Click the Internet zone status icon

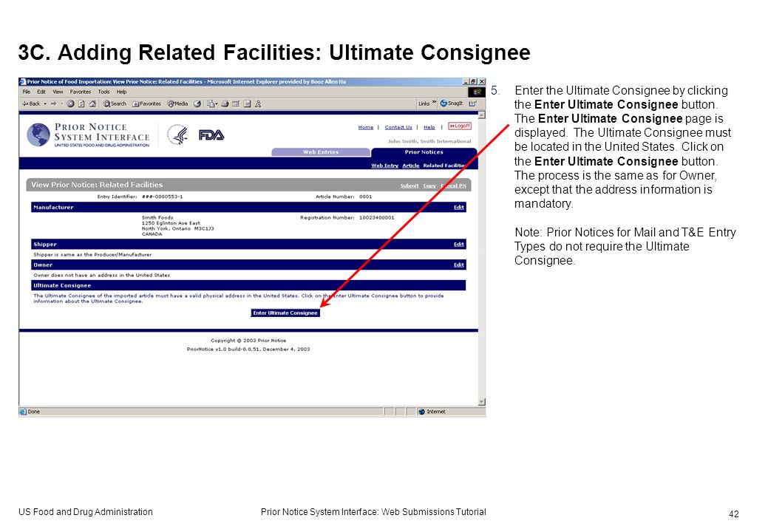pos(422,412)
